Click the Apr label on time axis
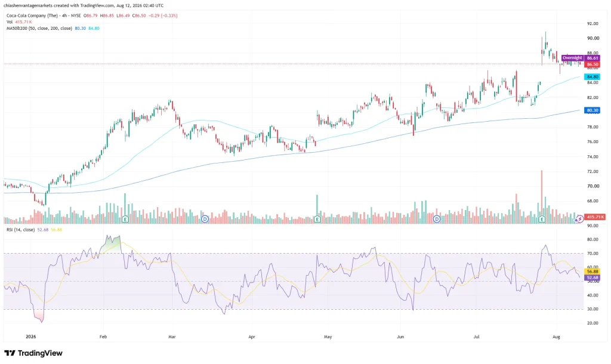Viewport: 611px width, 364px height. coord(252,337)
